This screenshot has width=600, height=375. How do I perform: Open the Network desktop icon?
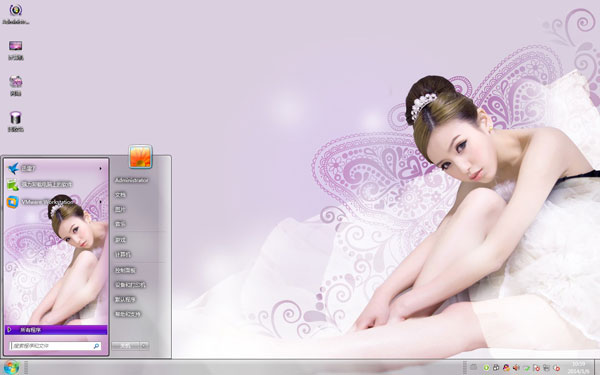pos(16,86)
